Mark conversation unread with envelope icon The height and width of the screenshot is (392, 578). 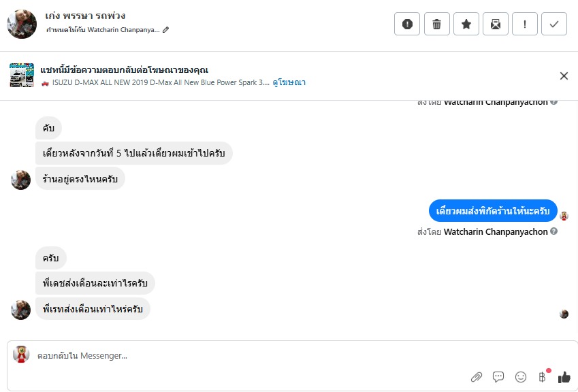coord(496,24)
